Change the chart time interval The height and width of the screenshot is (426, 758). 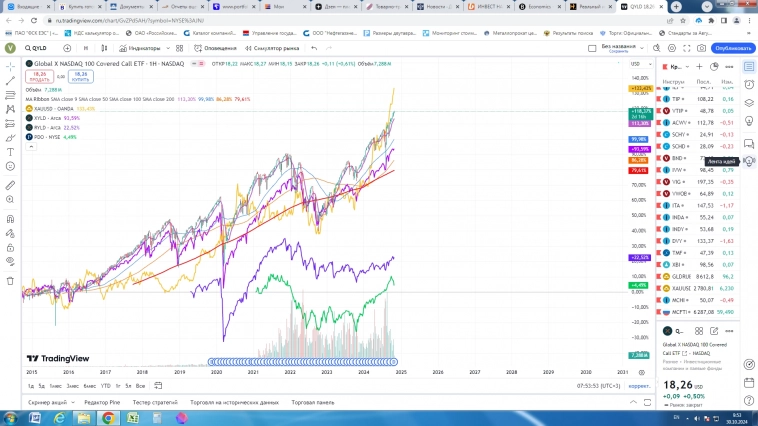click(x=86, y=48)
